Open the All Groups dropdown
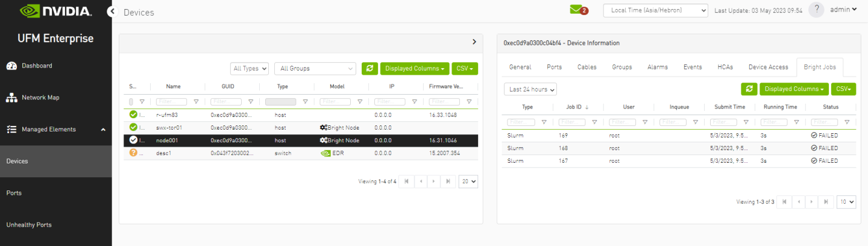Screen dimensions: 868x246 [x=315, y=69]
